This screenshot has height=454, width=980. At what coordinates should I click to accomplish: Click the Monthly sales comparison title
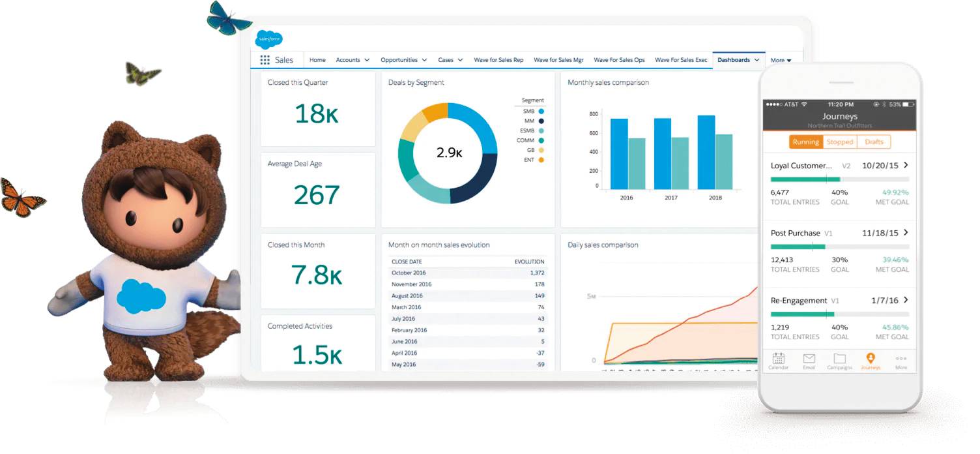[608, 83]
